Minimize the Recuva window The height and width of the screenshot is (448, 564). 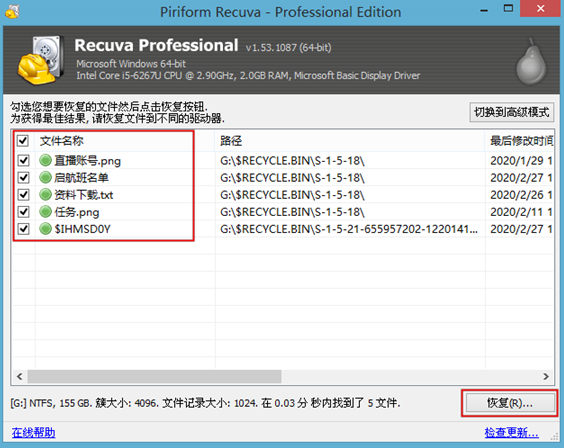click(x=484, y=10)
